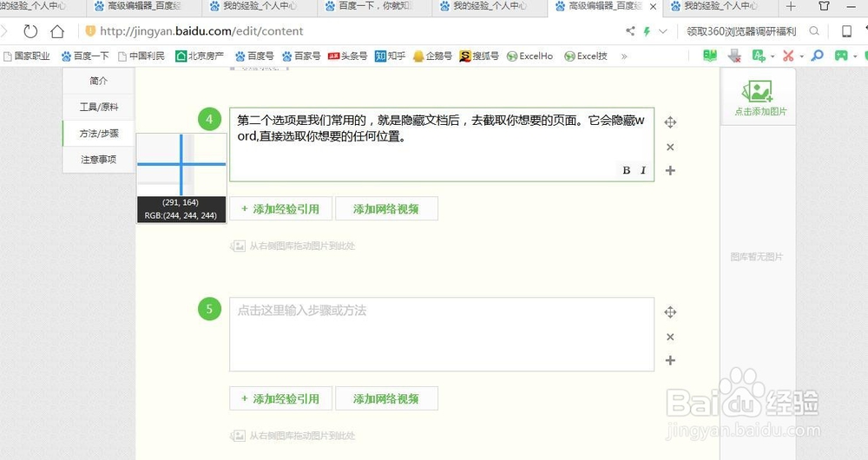868x460 pixels.
Task: Add a step after step 4 with plus
Action: coord(670,170)
